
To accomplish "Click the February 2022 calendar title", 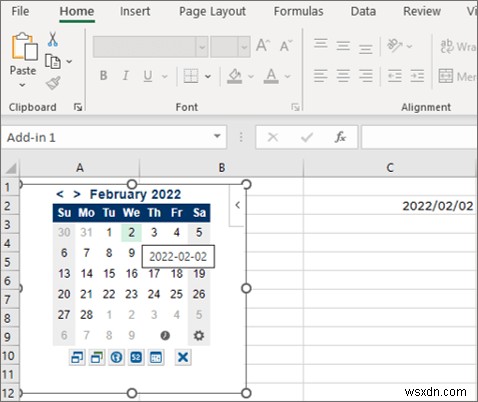I will pos(135,194).
